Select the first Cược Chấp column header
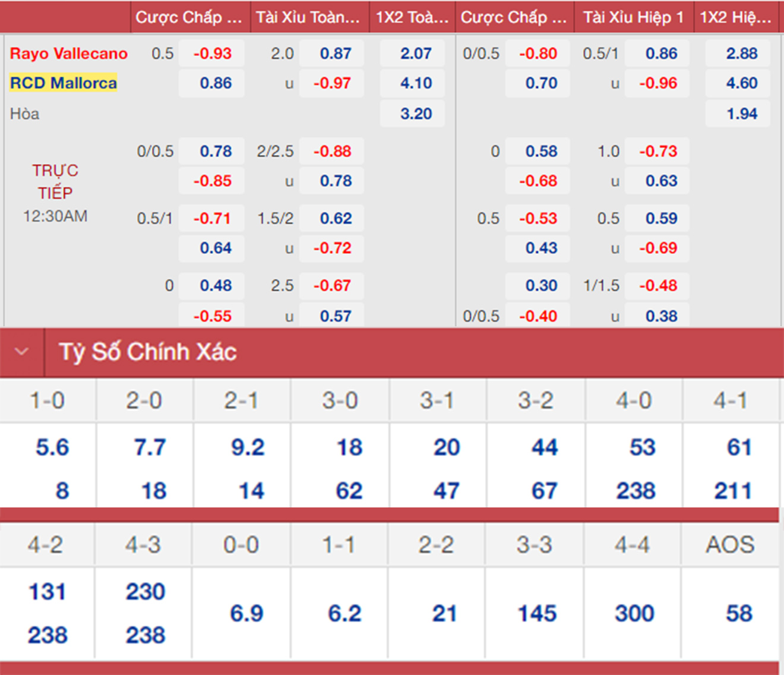Image resolution: width=784 pixels, height=675 pixels. pyautogui.click(x=189, y=17)
